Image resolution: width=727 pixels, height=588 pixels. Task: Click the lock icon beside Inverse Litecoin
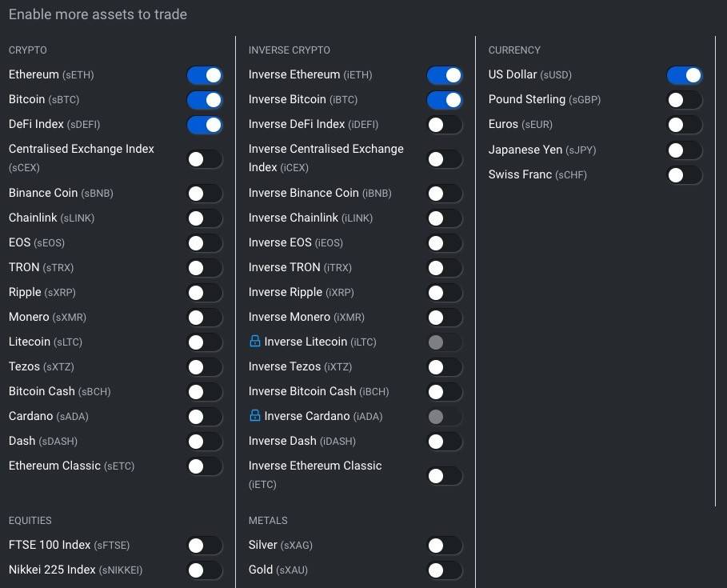(254, 342)
